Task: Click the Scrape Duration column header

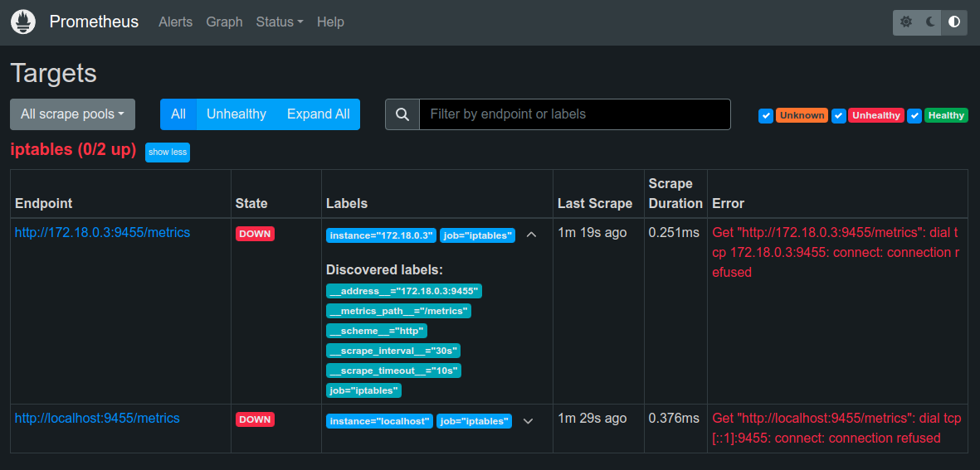Action: point(675,193)
